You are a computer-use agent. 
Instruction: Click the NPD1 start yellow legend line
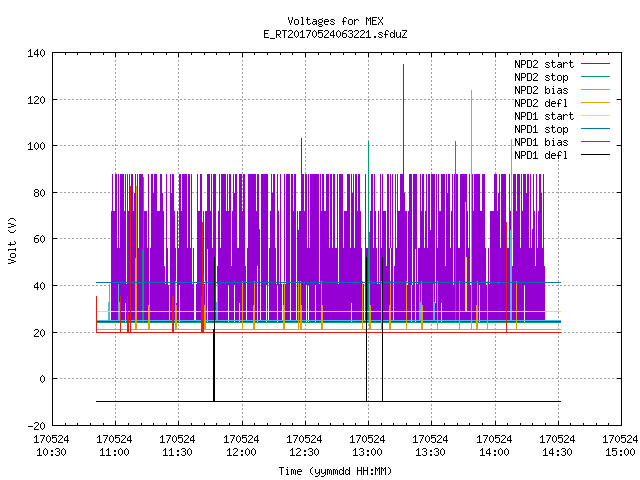coord(595,116)
